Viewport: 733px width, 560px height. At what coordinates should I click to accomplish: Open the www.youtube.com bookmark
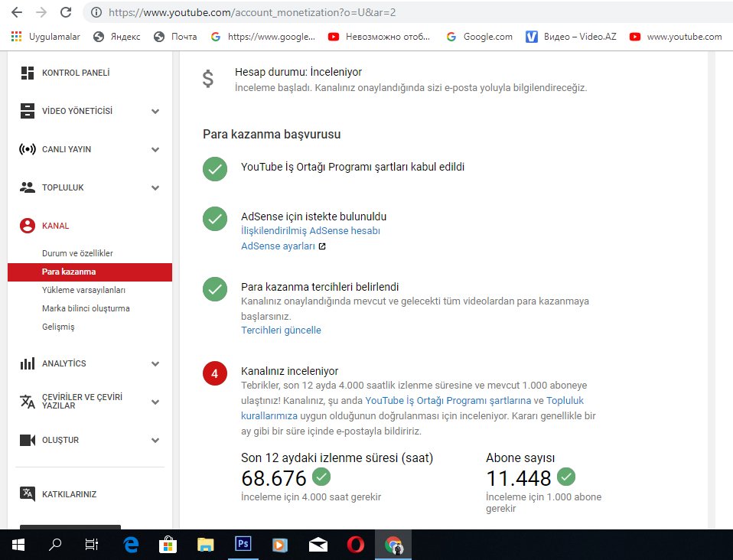pos(676,37)
